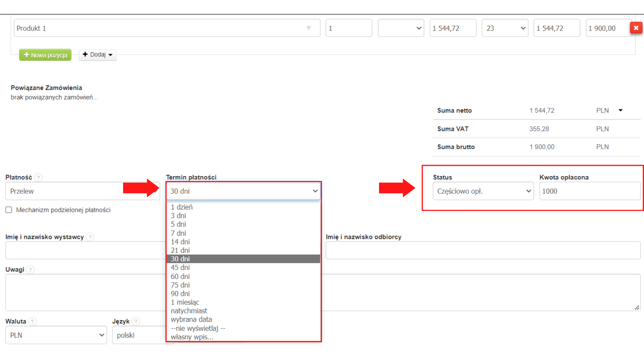Image resolution: width=644 pixels, height=362 pixels.
Task: Click the Imię i nazwisko odbiorcy field
Action: click(x=483, y=250)
